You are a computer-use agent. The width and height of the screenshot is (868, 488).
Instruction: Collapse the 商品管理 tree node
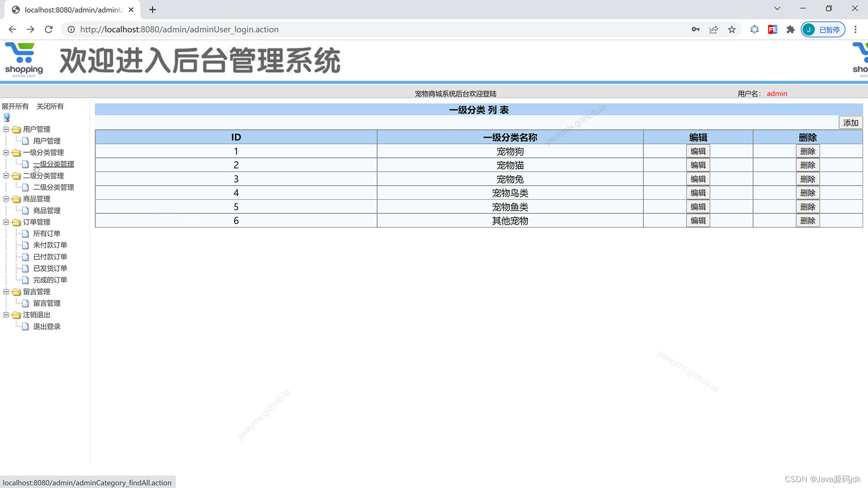(x=6, y=199)
